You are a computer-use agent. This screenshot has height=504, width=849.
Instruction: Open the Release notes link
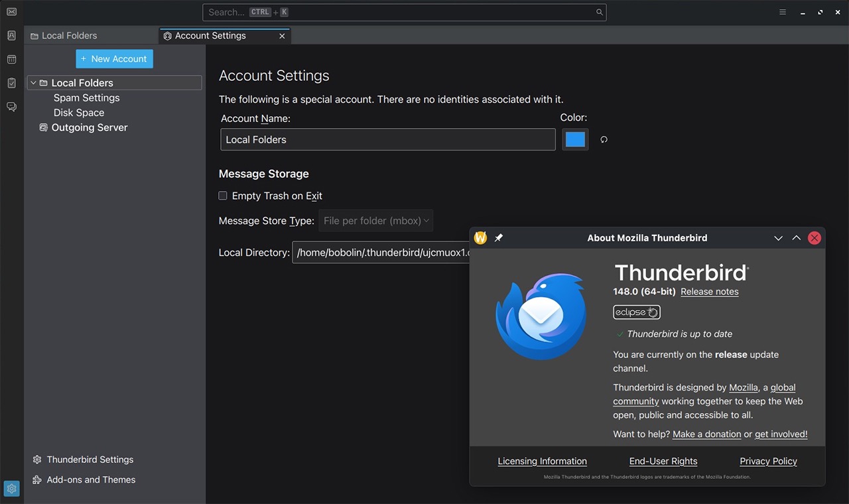pyautogui.click(x=709, y=291)
